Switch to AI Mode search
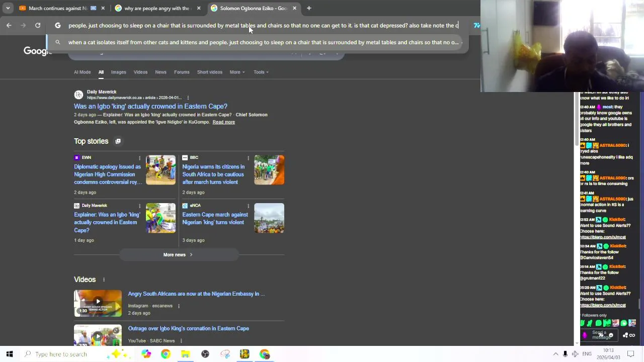The height and width of the screenshot is (362, 644). coord(82,72)
